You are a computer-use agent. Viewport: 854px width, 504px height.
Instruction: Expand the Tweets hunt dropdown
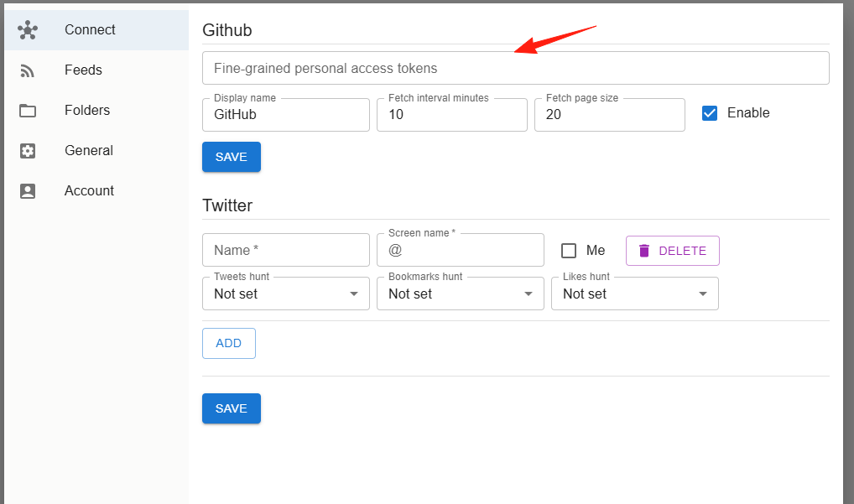(286, 294)
